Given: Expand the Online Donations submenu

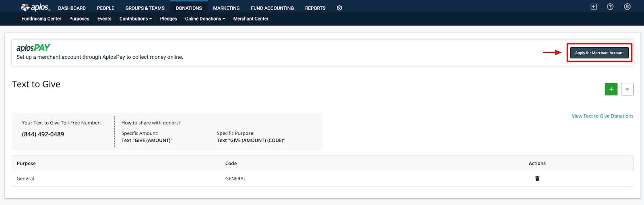Looking at the screenshot, I should click(205, 19).
